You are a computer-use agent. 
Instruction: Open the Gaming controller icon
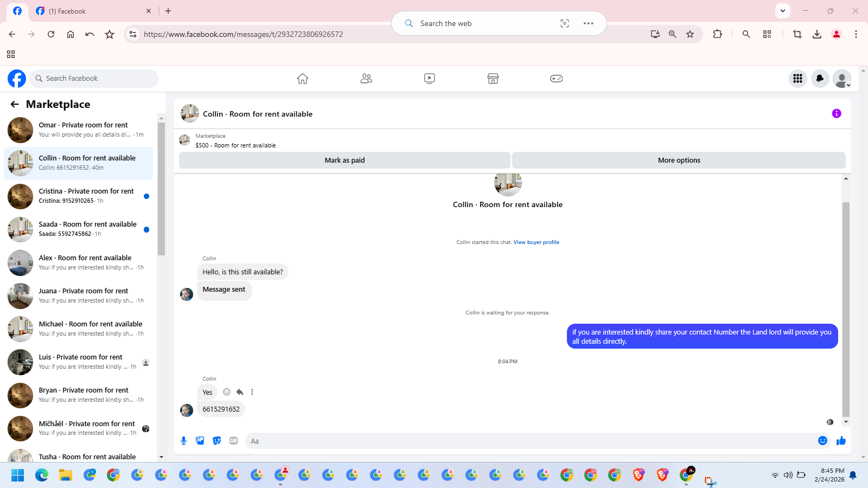tap(557, 79)
